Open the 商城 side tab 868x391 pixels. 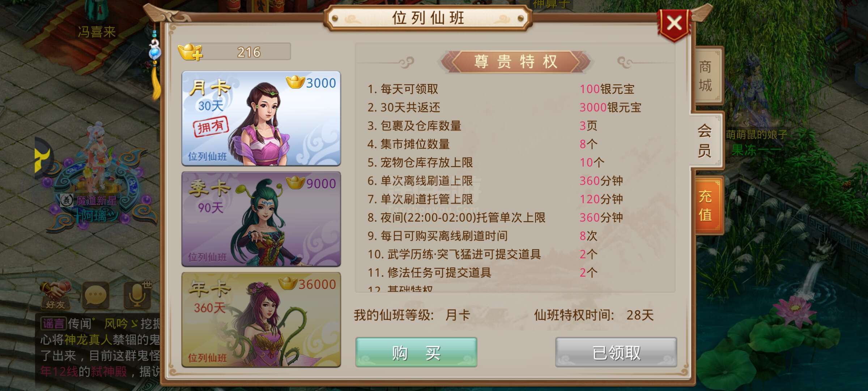click(x=706, y=76)
